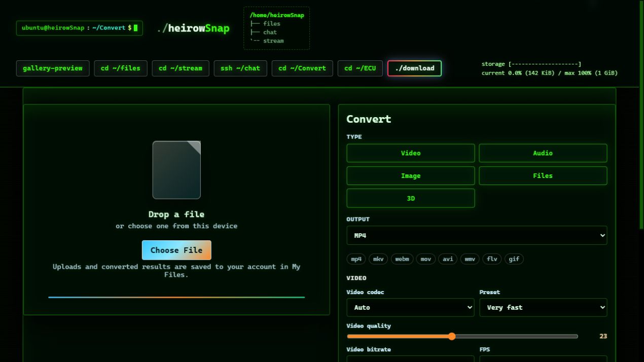The image size is (644, 362).
Task: Go to cd ~/files nav item
Action: coord(121,68)
